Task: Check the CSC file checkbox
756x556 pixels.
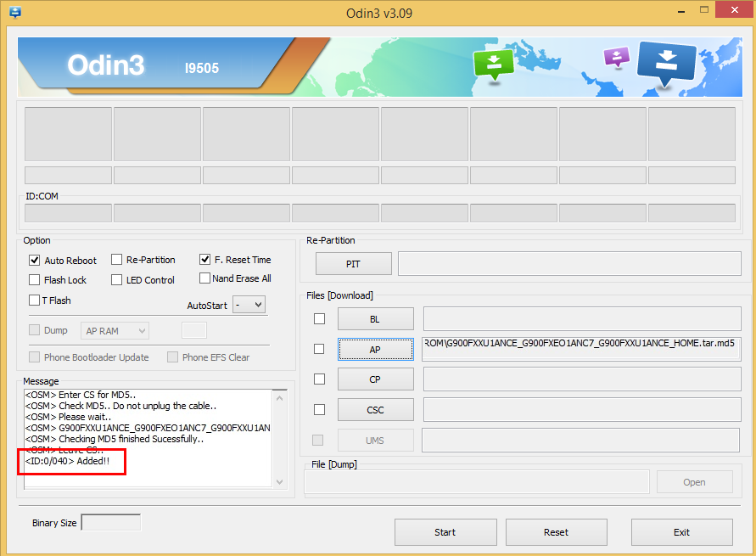Action: tap(319, 409)
